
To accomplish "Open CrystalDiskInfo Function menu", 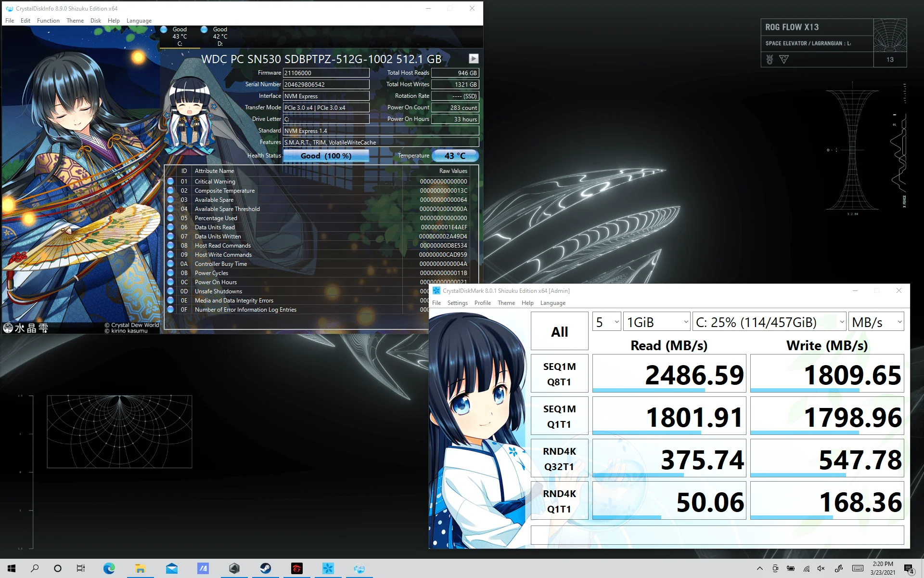I will click(48, 21).
